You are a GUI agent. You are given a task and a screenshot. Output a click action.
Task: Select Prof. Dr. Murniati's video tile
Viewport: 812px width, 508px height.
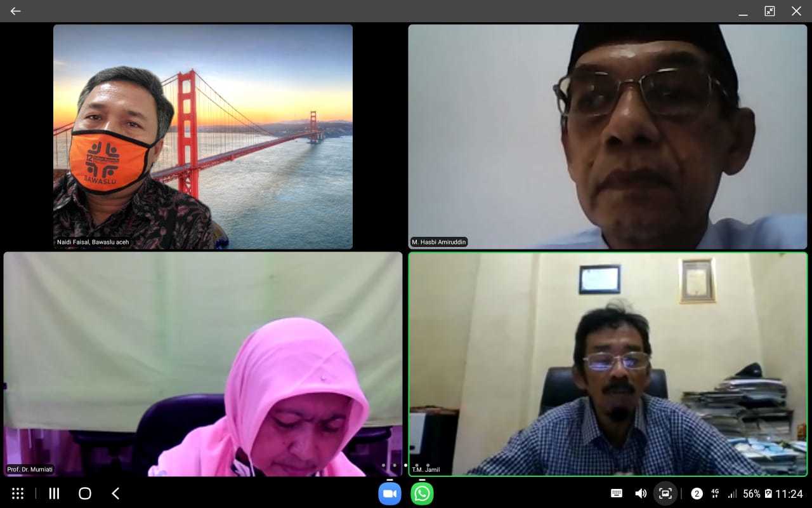coord(203,364)
